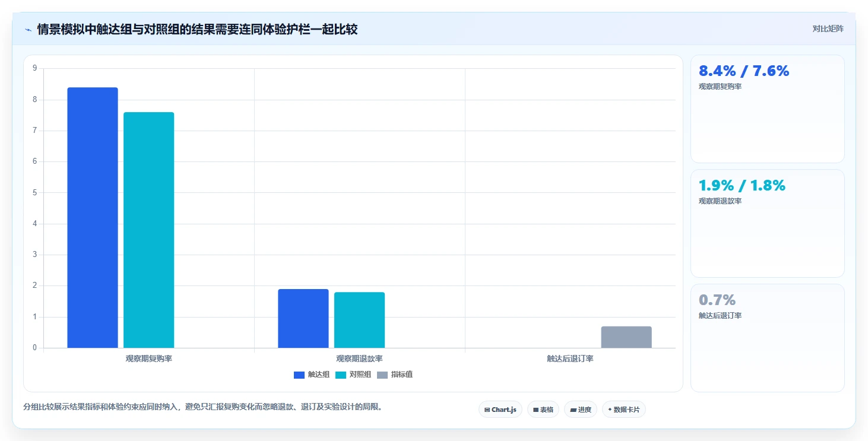Click the gray bar for 触达后退订率
The height and width of the screenshot is (441, 868).
point(626,337)
